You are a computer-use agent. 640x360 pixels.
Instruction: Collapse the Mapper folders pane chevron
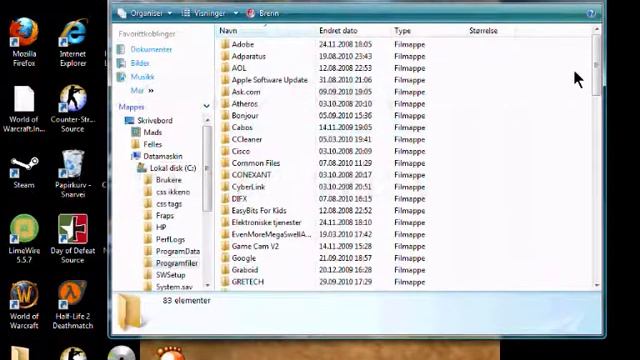click(x=207, y=107)
